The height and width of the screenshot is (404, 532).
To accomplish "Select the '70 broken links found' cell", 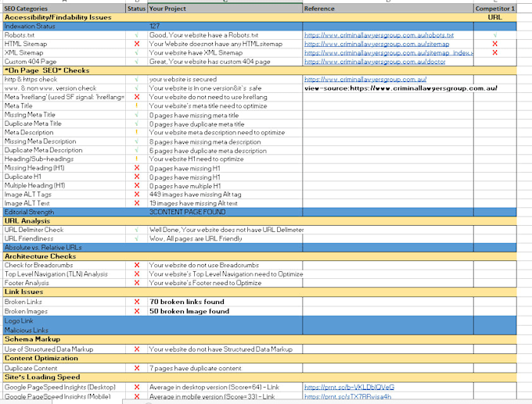I will coord(225,302).
